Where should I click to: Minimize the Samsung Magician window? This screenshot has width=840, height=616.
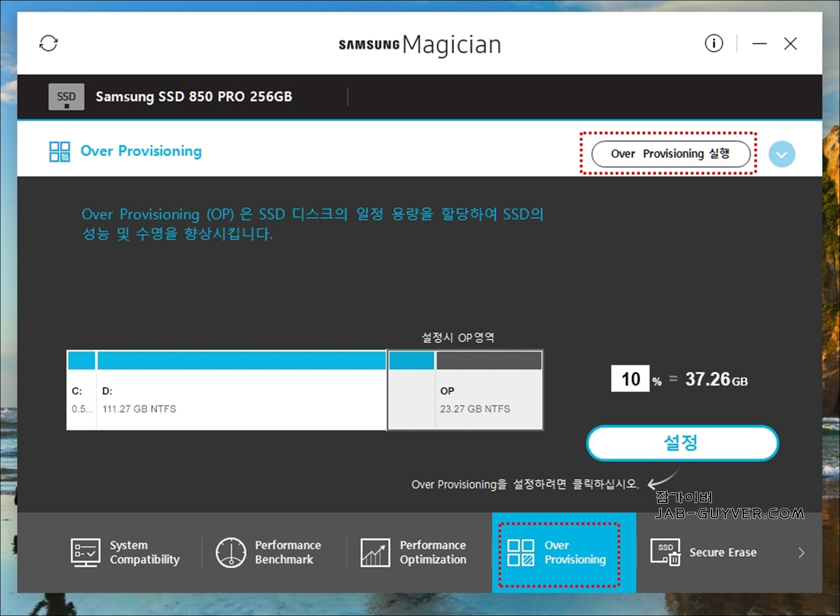click(x=759, y=44)
